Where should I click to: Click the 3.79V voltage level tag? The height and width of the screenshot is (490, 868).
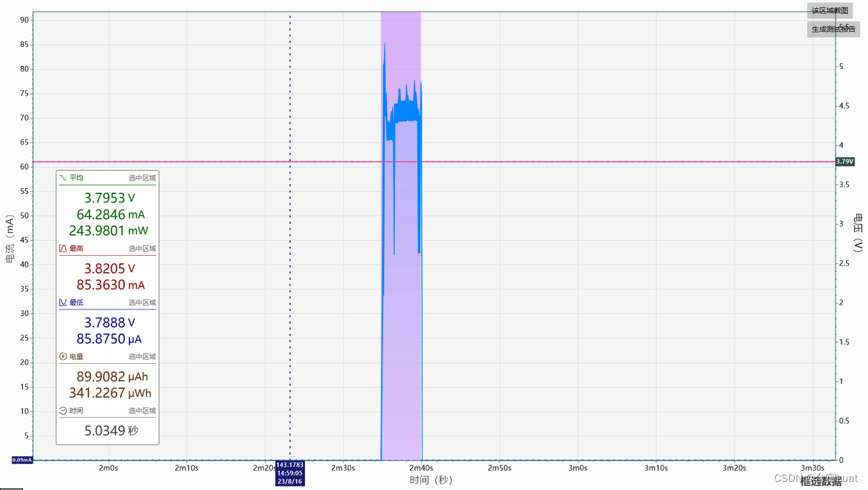[x=845, y=162]
